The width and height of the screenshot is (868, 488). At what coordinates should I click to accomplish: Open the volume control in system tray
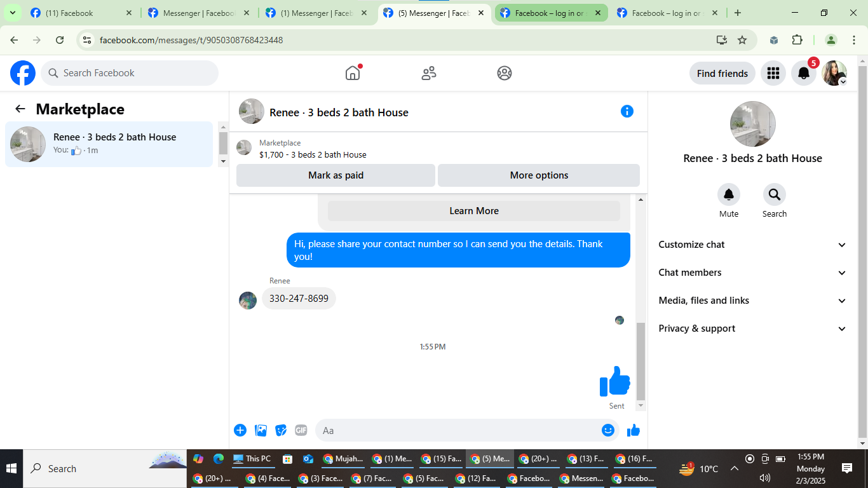(765, 478)
